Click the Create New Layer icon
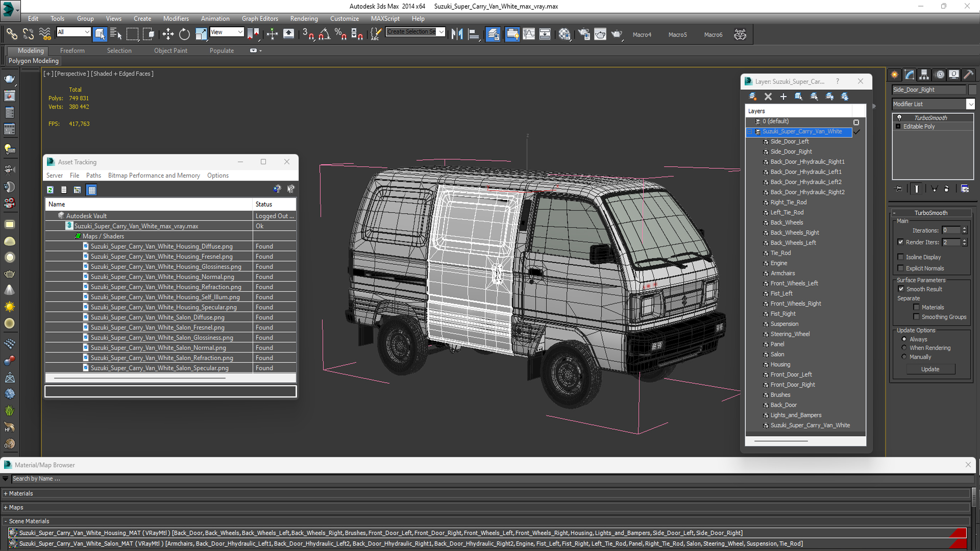The height and width of the screenshot is (551, 980). coord(753,96)
